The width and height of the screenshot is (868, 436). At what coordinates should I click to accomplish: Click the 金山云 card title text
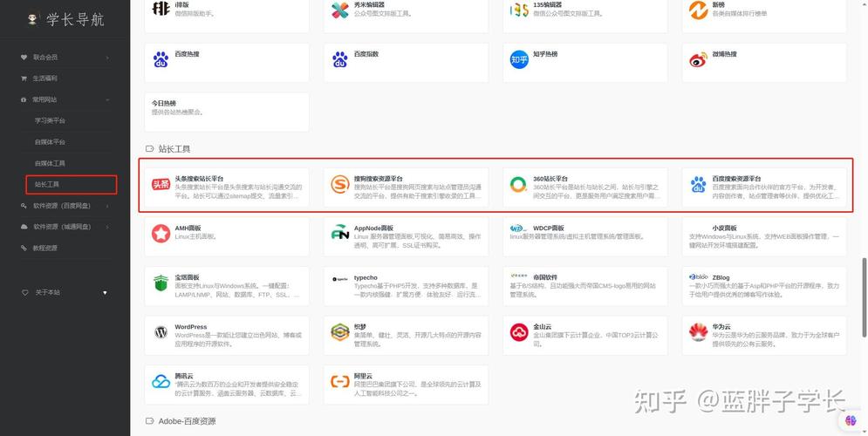(542, 327)
